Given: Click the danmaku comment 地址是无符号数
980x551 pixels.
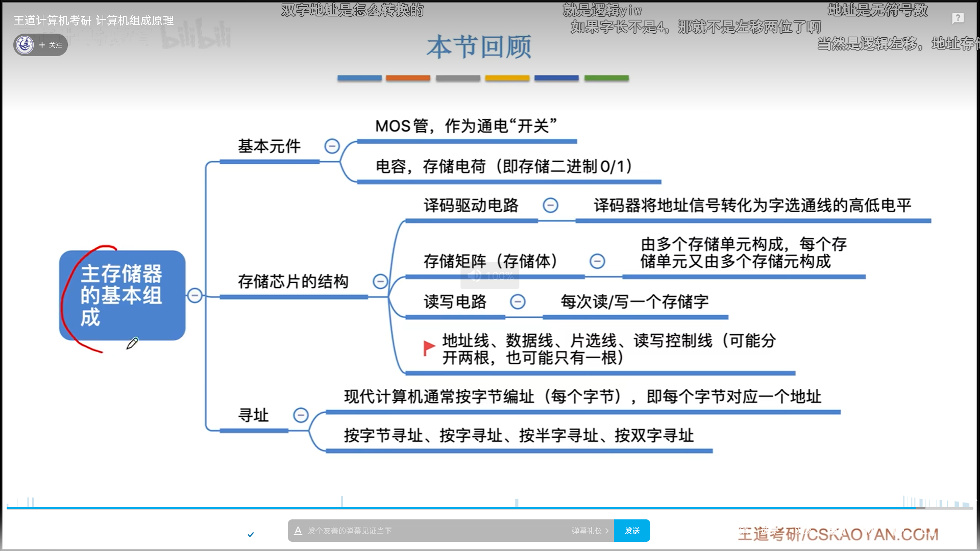Looking at the screenshot, I should (878, 10).
